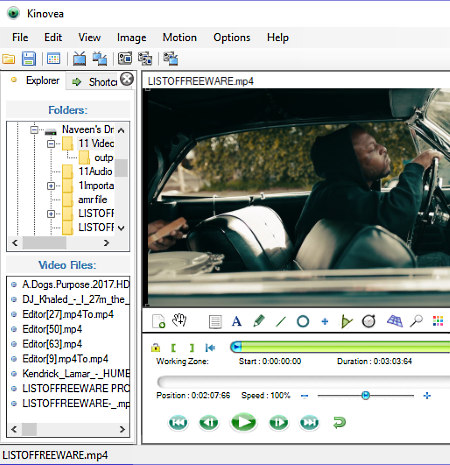Select the angle measurement tool
The image size is (450, 465).
click(x=346, y=322)
